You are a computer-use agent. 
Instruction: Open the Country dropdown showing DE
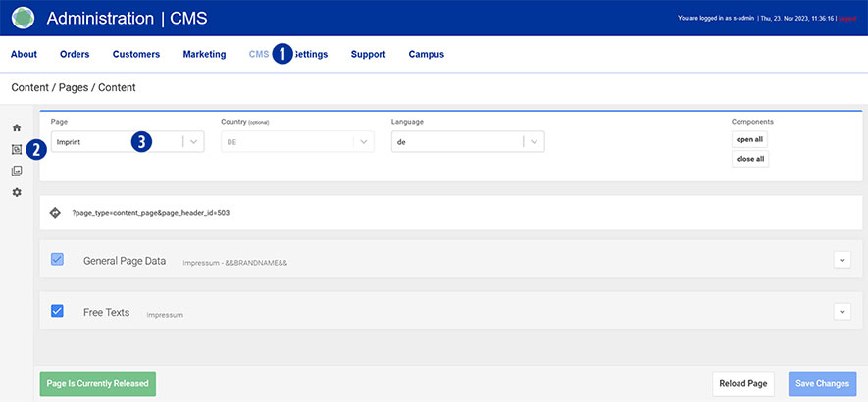[364, 142]
